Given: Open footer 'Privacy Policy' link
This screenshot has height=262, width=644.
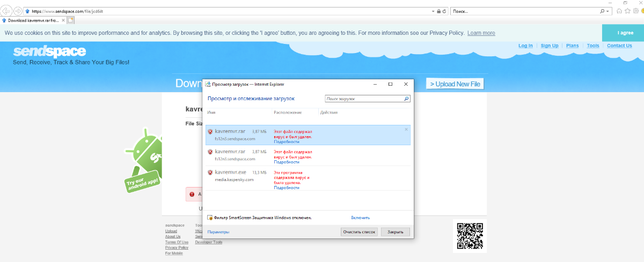Looking at the screenshot, I should coord(177,248).
